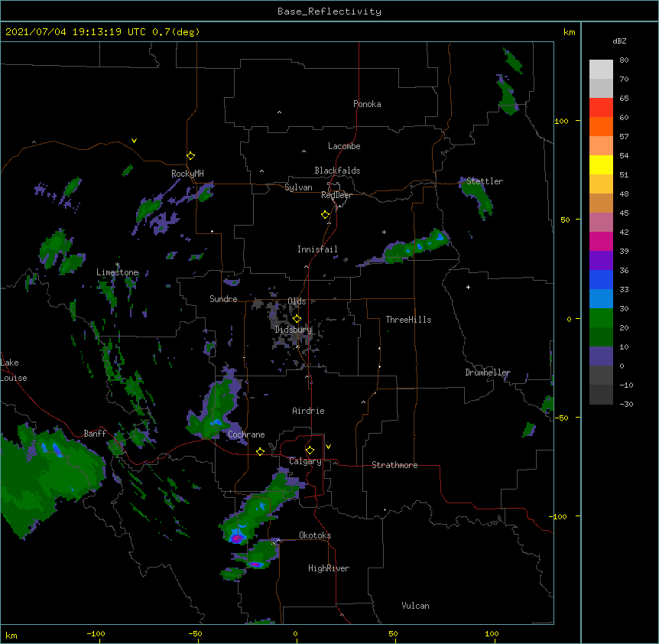The image size is (659, 644).
Task: Click the Stettler label
Action: (x=485, y=181)
